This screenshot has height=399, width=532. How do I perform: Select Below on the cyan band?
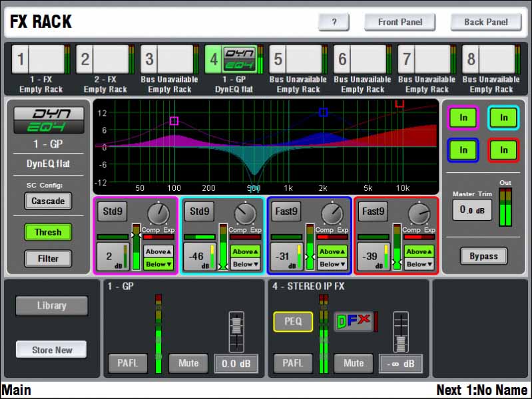point(246,264)
